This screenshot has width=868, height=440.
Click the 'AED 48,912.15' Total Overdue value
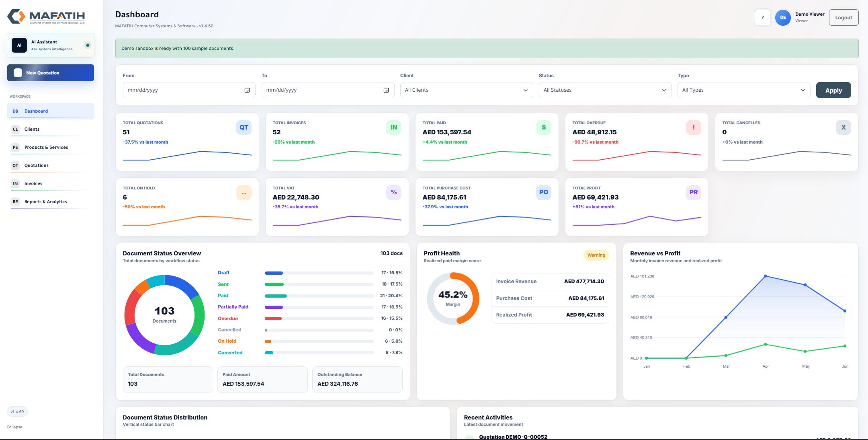pyautogui.click(x=594, y=132)
